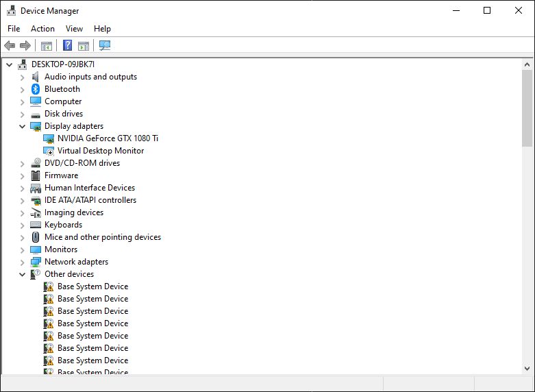Click the Imaging devices camera icon

(36, 212)
